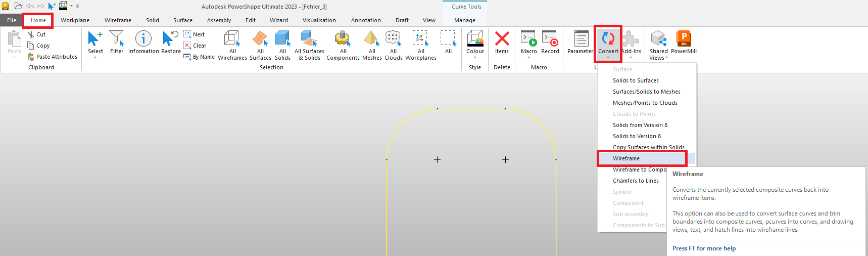Customize quick access toolbar arrow

[77, 6]
